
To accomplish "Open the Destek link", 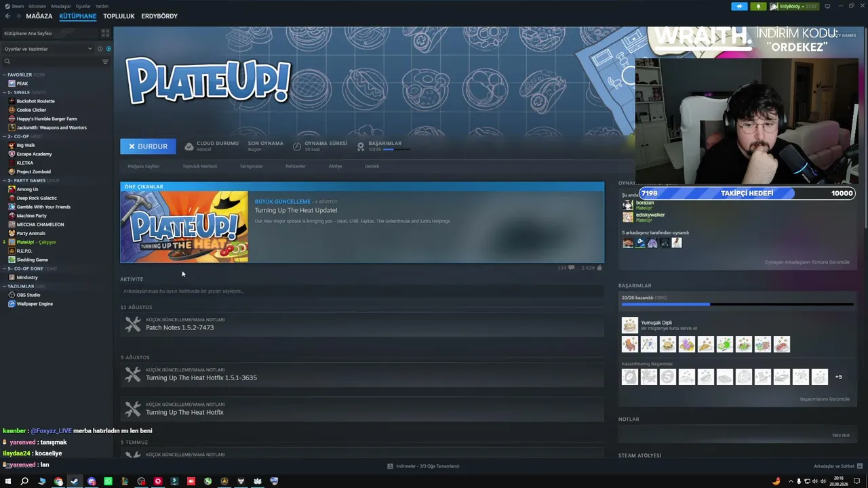I will point(372,166).
